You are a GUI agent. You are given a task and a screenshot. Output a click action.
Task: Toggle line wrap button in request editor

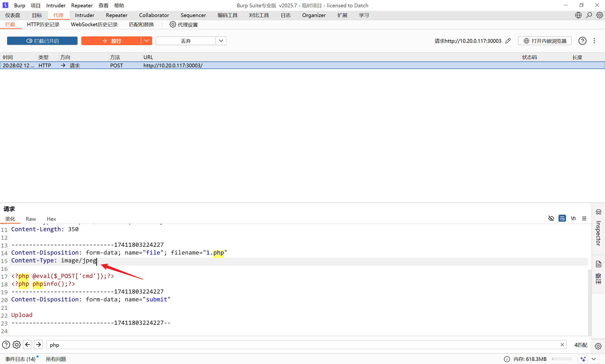[x=562, y=218]
